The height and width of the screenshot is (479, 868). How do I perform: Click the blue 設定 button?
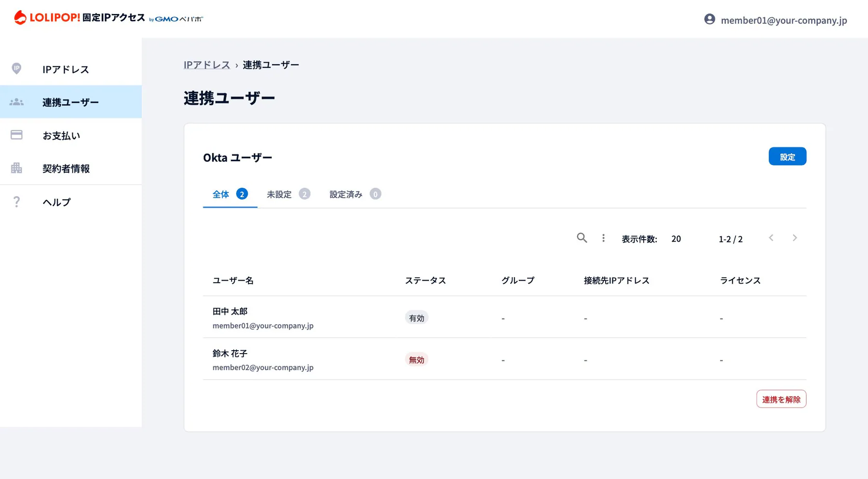[787, 156]
